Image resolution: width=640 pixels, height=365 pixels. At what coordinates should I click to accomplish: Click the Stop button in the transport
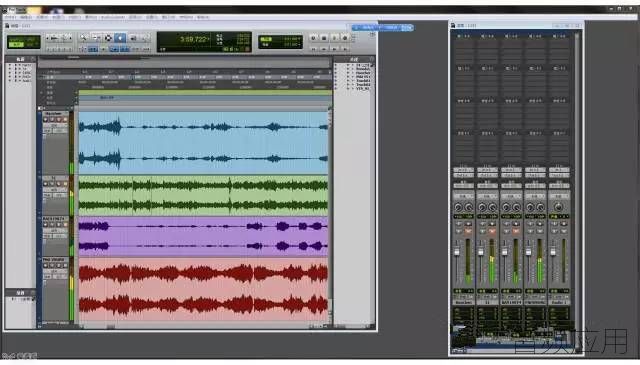tap(324, 38)
